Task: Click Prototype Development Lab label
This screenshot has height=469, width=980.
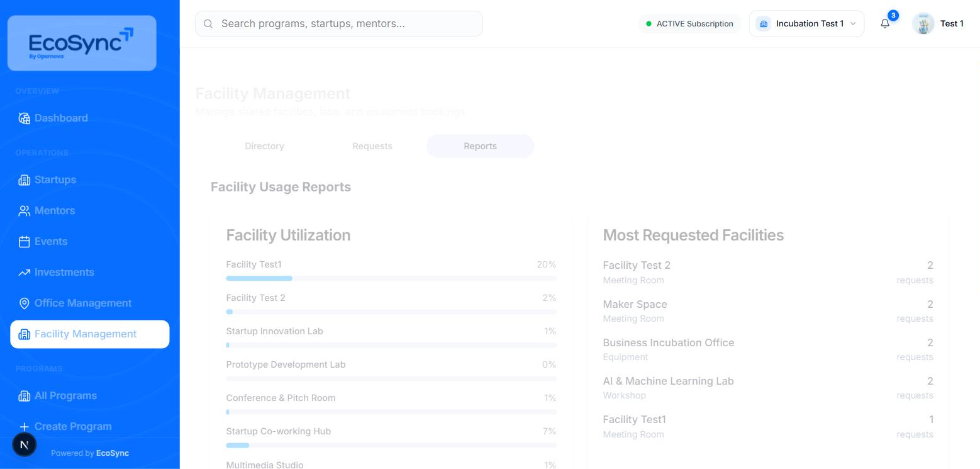Action: click(x=286, y=365)
